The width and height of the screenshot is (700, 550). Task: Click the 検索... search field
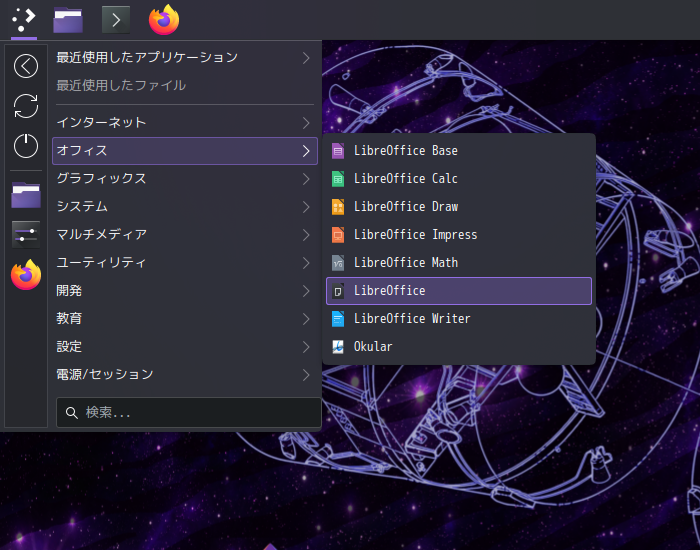tap(188, 412)
